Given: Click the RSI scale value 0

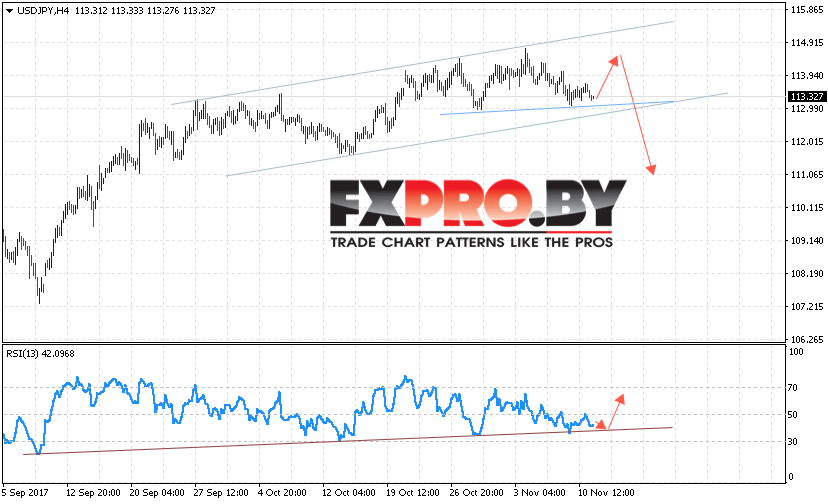Looking at the screenshot, I should (791, 477).
